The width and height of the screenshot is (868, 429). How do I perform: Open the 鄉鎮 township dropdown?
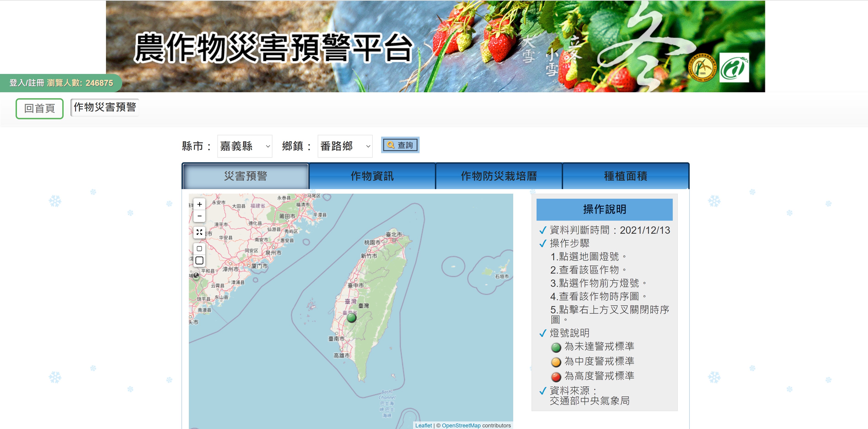point(345,146)
